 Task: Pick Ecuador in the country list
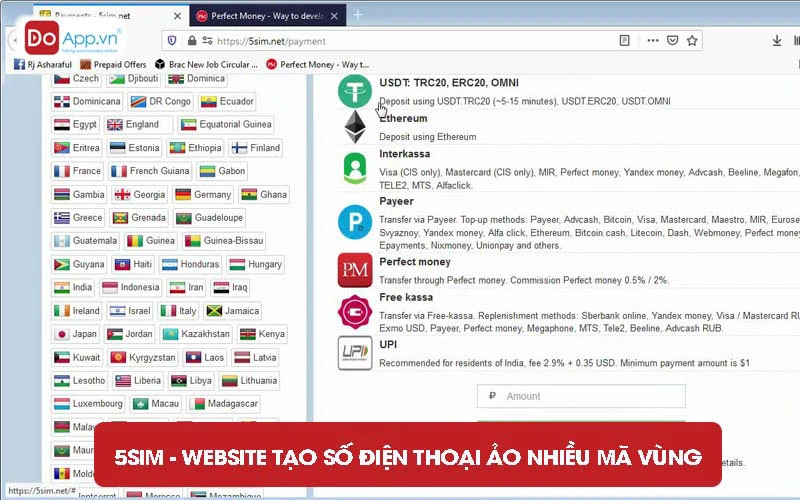coord(227,101)
